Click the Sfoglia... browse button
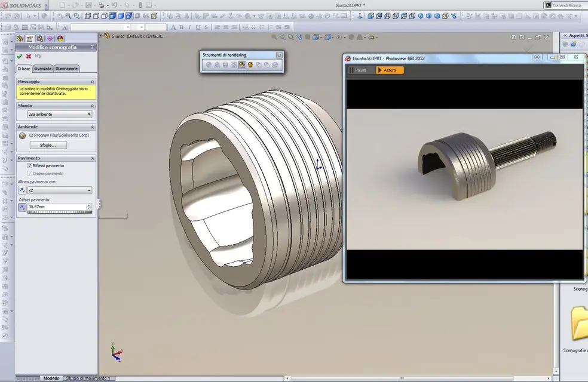This screenshot has width=588, height=382. 48,145
